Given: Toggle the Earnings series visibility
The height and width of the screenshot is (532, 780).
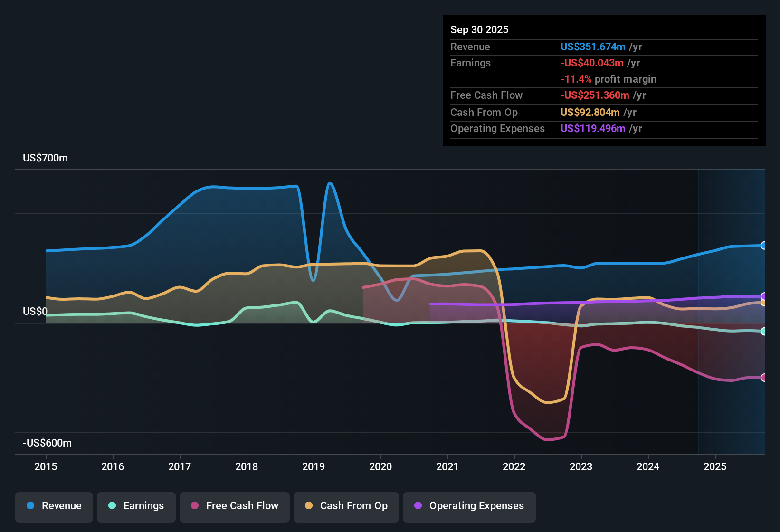Looking at the screenshot, I should (136, 506).
